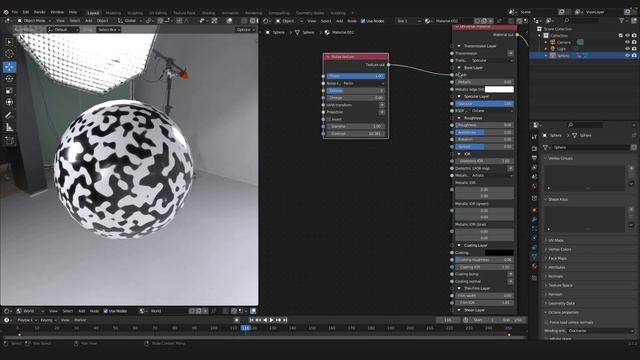Image resolution: width=640 pixels, height=360 pixels.
Task: Open the Coating color swatch
Action: point(499,253)
